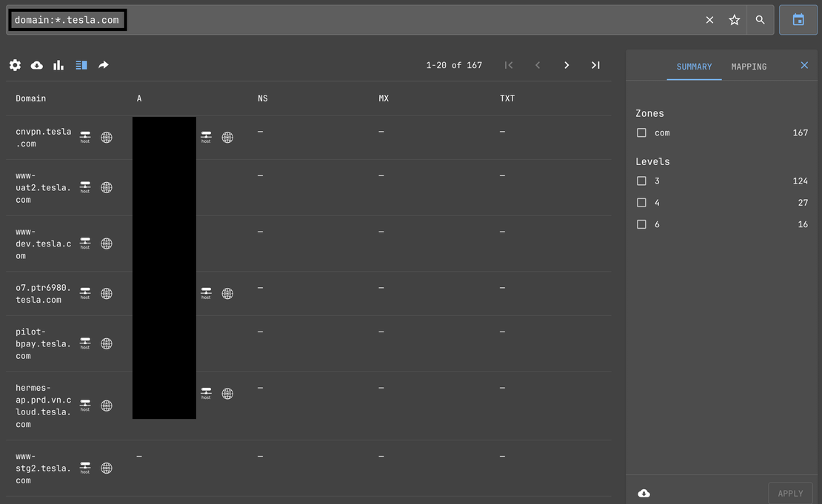Toggle the column view icon

(81, 65)
